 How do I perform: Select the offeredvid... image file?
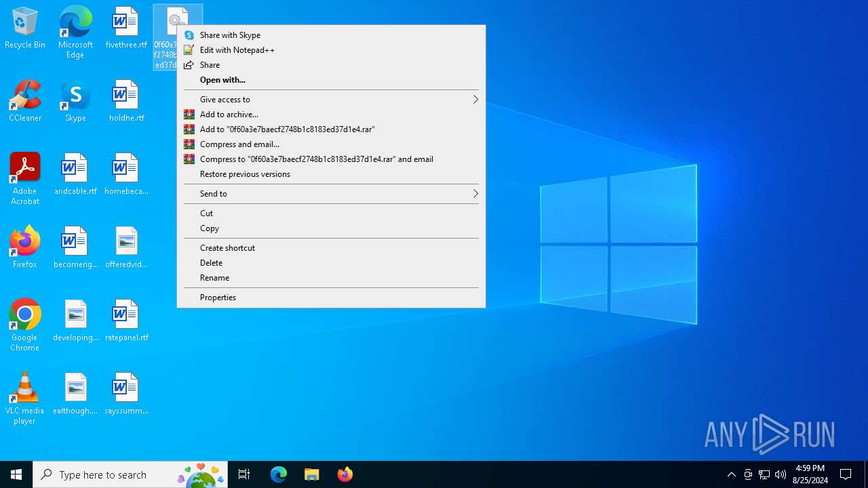[126, 247]
